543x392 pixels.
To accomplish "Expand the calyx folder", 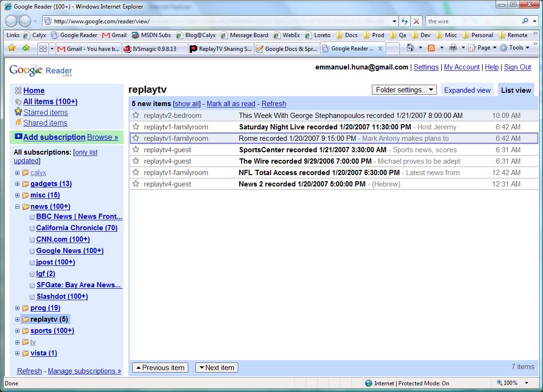I will [17, 173].
